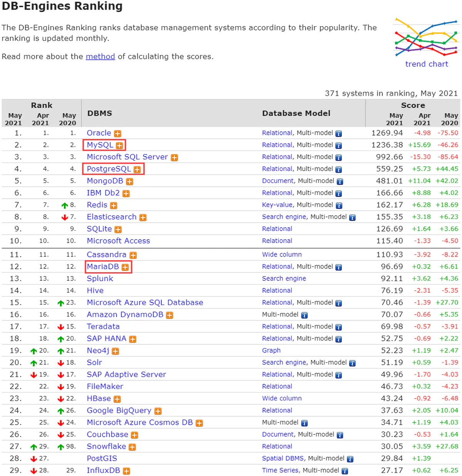Click the plus icon next to Azure Cosmos DB
The image size is (462, 476).
[x=199, y=423]
